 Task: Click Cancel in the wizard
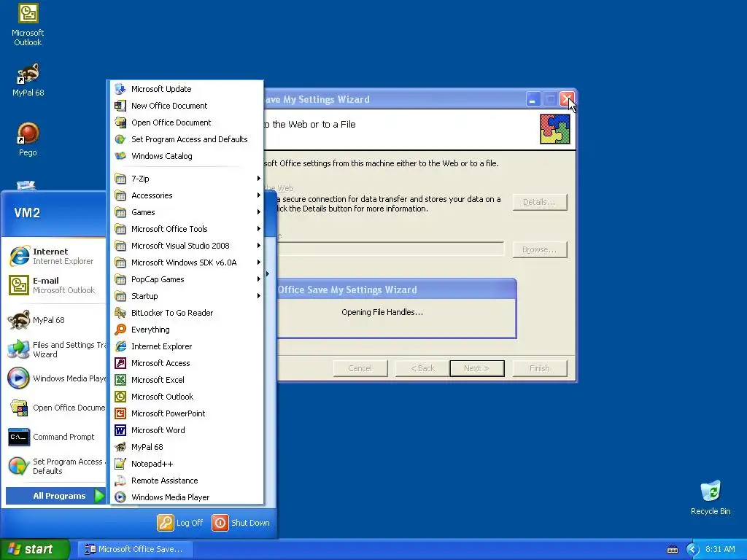(360, 368)
